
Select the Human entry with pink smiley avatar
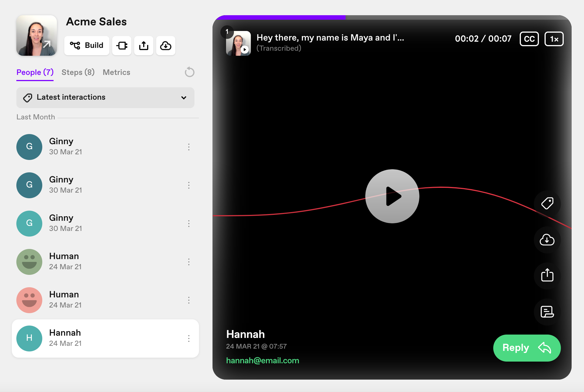coord(105,300)
